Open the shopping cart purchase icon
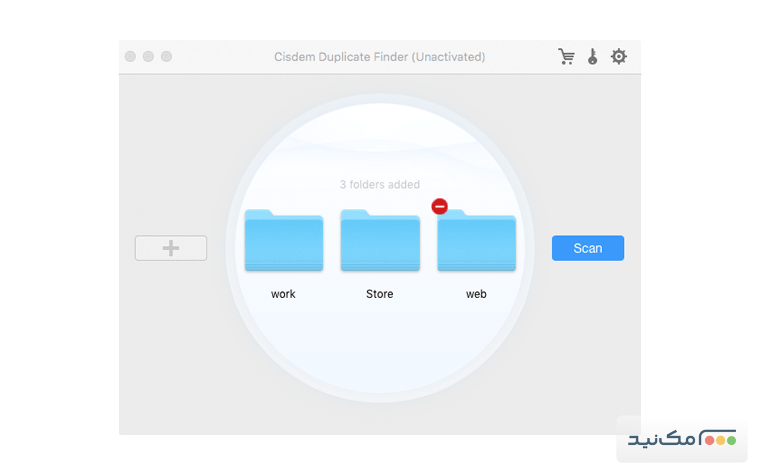This screenshot has width=760, height=474. pos(566,57)
